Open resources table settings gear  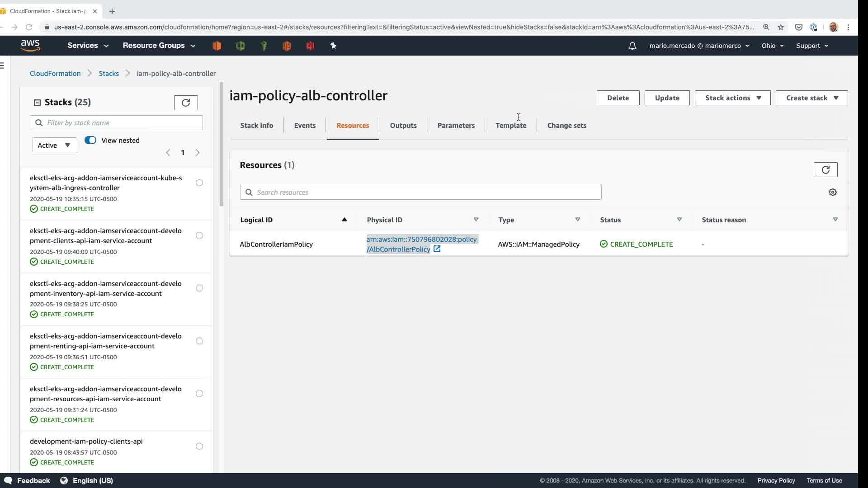pos(832,192)
